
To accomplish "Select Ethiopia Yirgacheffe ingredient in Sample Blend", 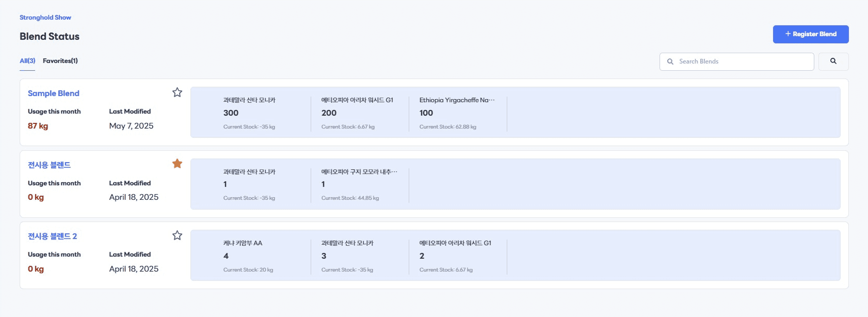I will 458,113.
